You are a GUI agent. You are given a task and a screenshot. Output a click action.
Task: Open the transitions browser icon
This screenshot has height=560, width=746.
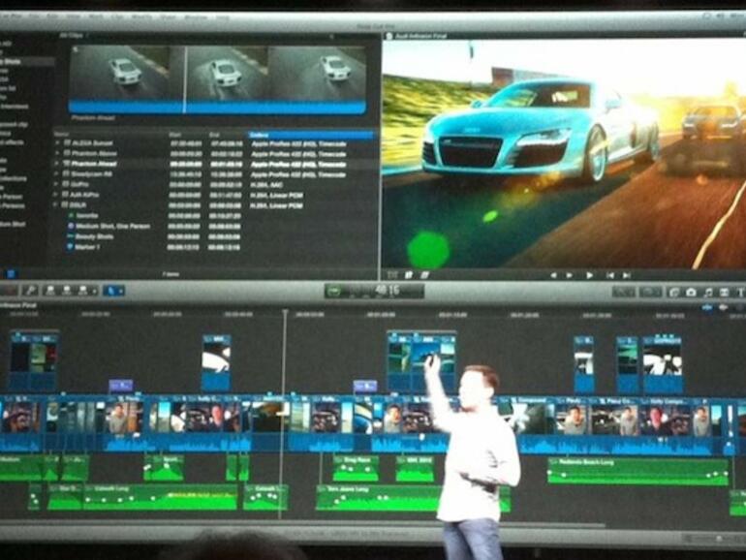(725, 293)
